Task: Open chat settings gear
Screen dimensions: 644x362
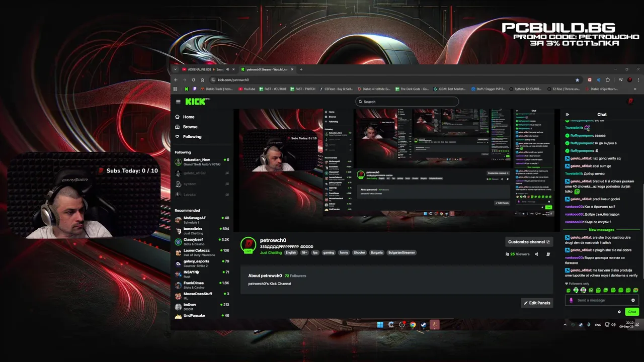Action: tap(619, 312)
